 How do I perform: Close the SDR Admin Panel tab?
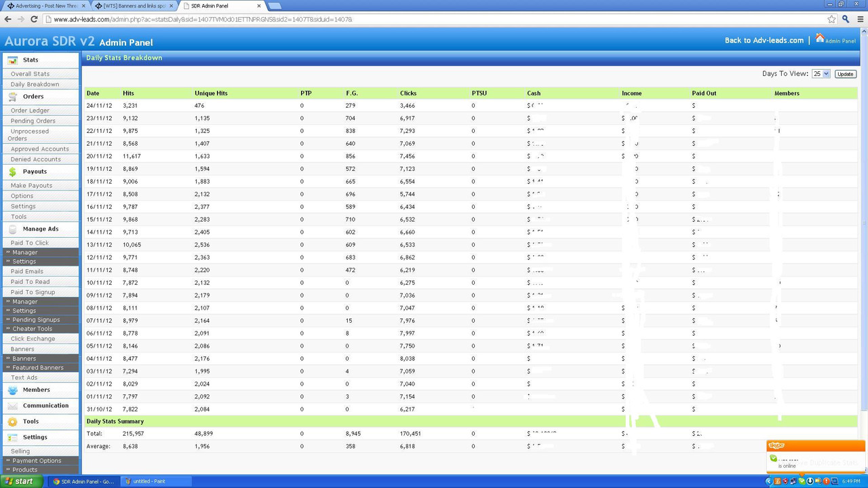259,6
